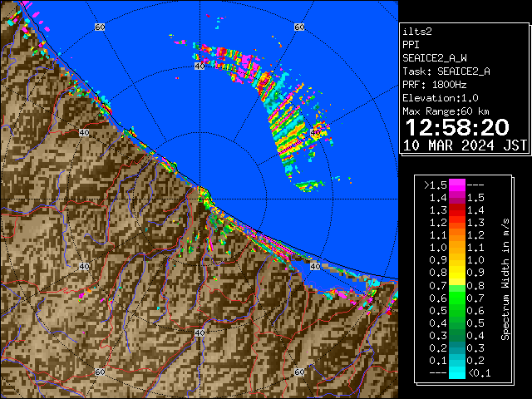This screenshot has width=532, height=399.
Task: Click the 60 km ring label in the southwest
Action: (x=100, y=372)
